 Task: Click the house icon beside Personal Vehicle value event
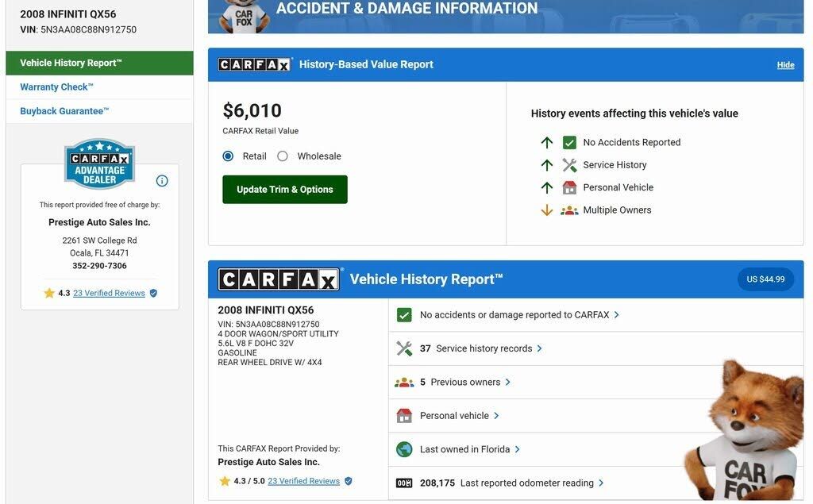pyautogui.click(x=569, y=187)
